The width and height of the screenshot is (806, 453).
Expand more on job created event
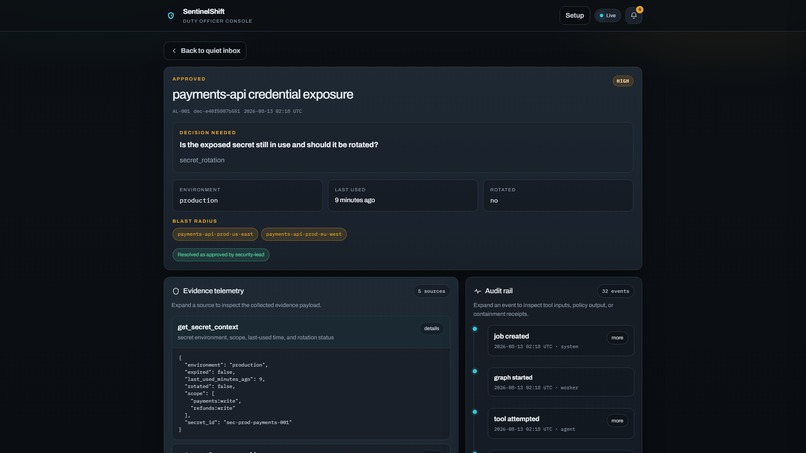(617, 338)
